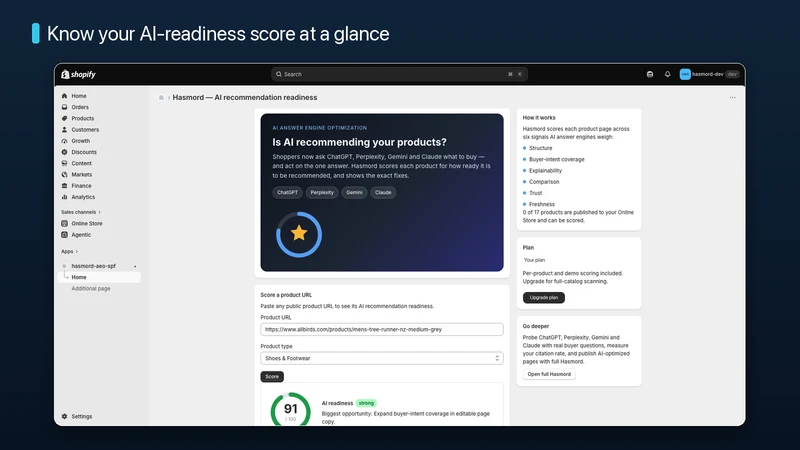
Task: Click the dev badge next to hasmord-dev
Action: 732,74
